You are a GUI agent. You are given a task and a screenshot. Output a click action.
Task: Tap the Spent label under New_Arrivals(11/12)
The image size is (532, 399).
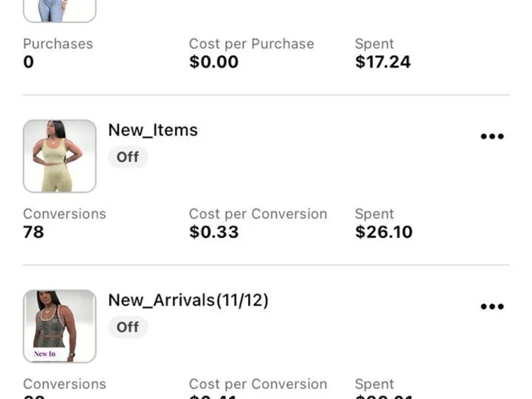tap(374, 384)
